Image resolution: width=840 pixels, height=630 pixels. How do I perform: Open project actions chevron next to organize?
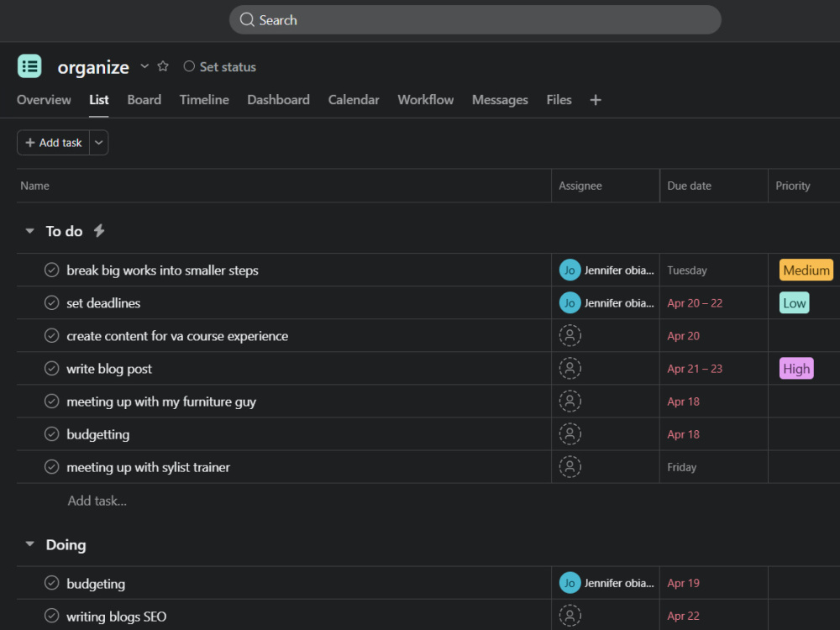pyautogui.click(x=144, y=66)
